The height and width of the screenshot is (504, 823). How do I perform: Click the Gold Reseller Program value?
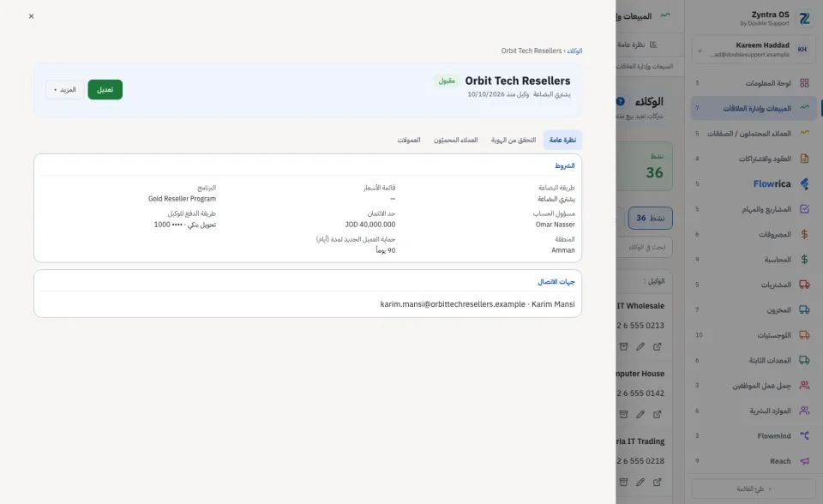point(182,199)
